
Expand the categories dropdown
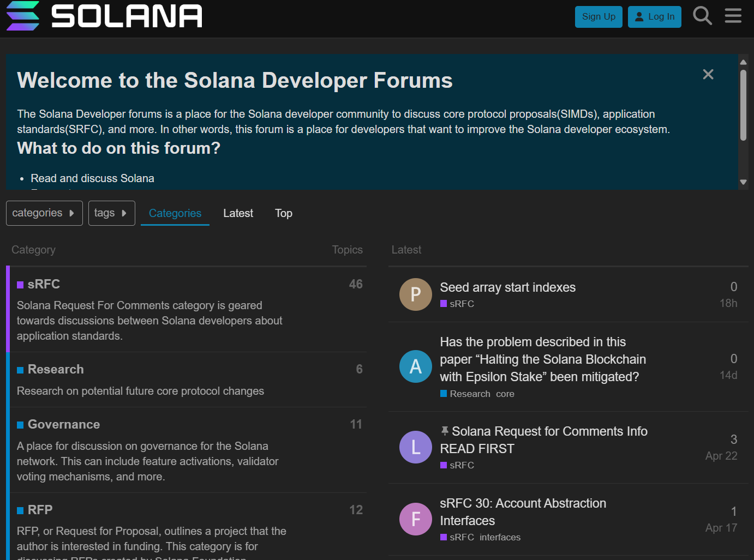click(44, 213)
